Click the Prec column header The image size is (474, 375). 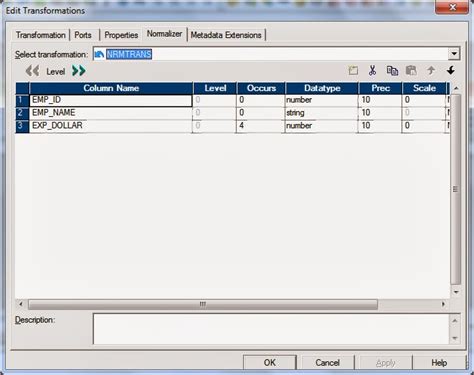380,88
